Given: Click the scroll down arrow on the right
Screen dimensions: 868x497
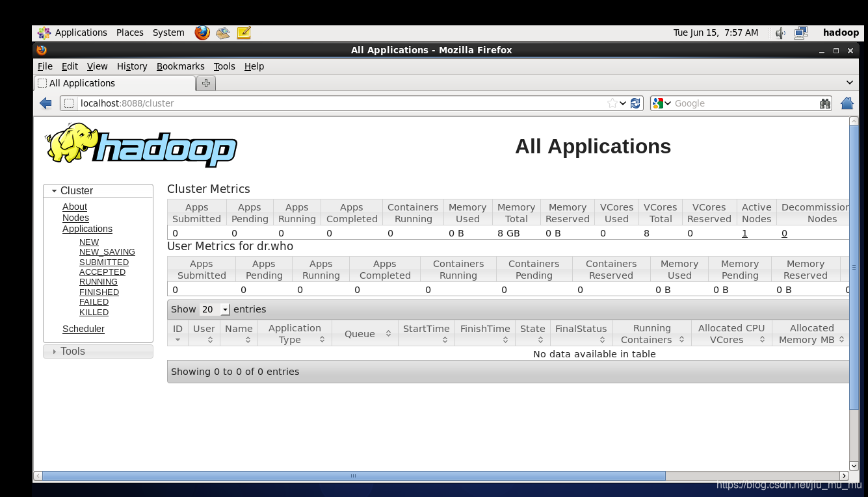Looking at the screenshot, I should [x=854, y=466].
